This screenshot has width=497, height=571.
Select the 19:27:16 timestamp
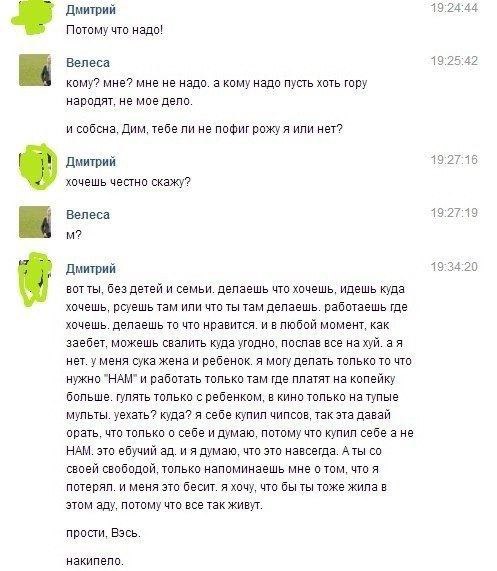click(454, 160)
